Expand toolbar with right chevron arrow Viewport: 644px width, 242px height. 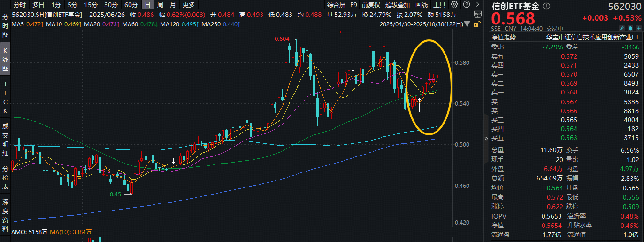[x=477, y=5]
